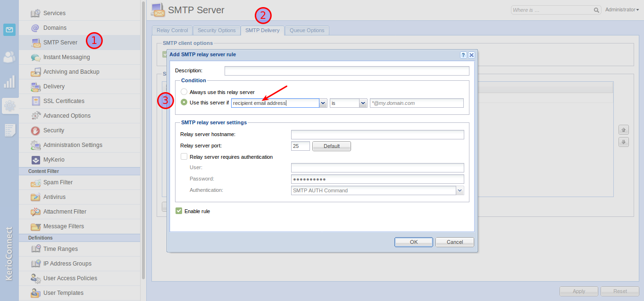Confirm the relay rule with OK
The image size is (644, 301).
coord(414,242)
